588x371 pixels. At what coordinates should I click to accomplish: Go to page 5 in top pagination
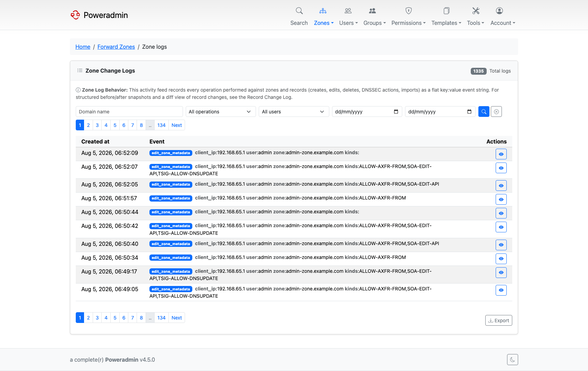[115, 125]
